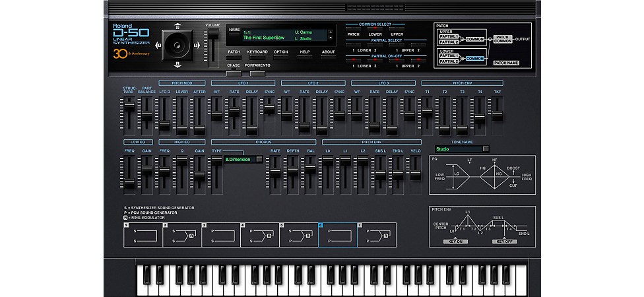The height and width of the screenshot is (297, 644).
Task: Select structure 1 diagram (S and S)
Action: tap(143, 235)
